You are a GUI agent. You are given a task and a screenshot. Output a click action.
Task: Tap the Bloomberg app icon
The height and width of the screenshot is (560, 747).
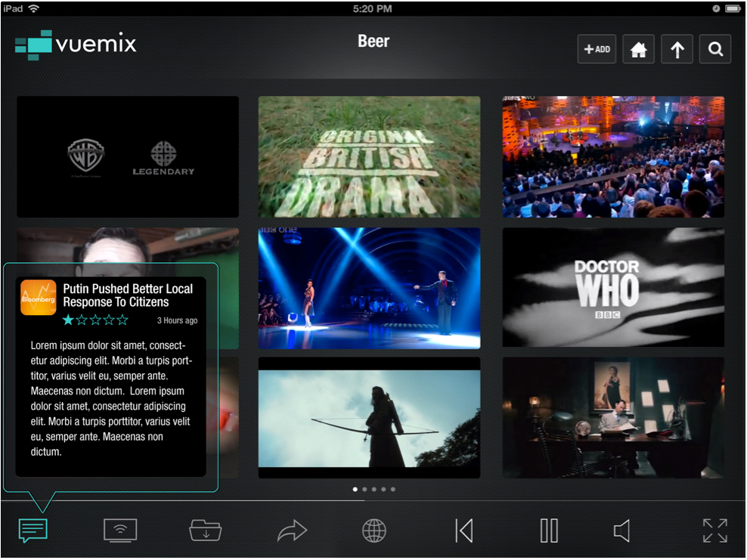[38, 298]
